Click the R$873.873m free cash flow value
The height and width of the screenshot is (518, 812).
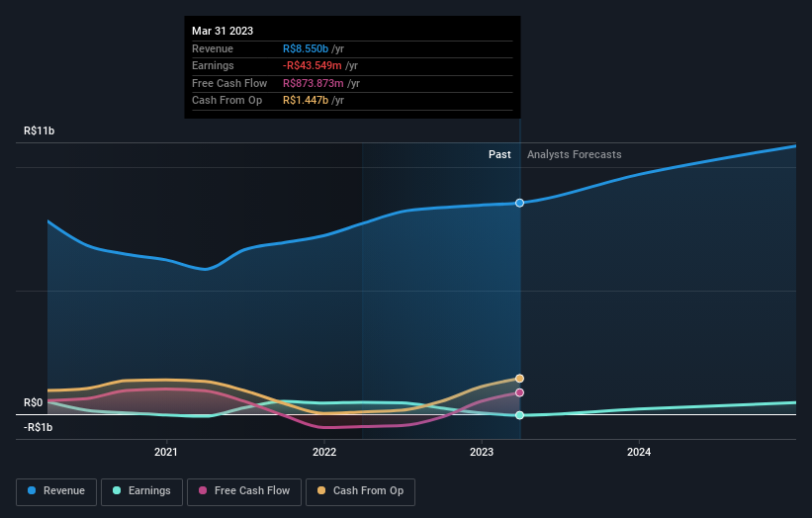pos(314,83)
